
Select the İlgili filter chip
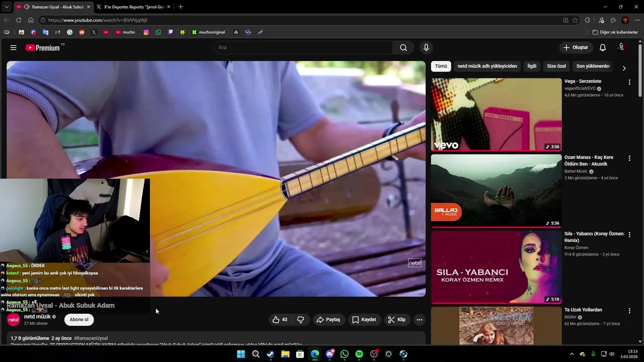532,66
